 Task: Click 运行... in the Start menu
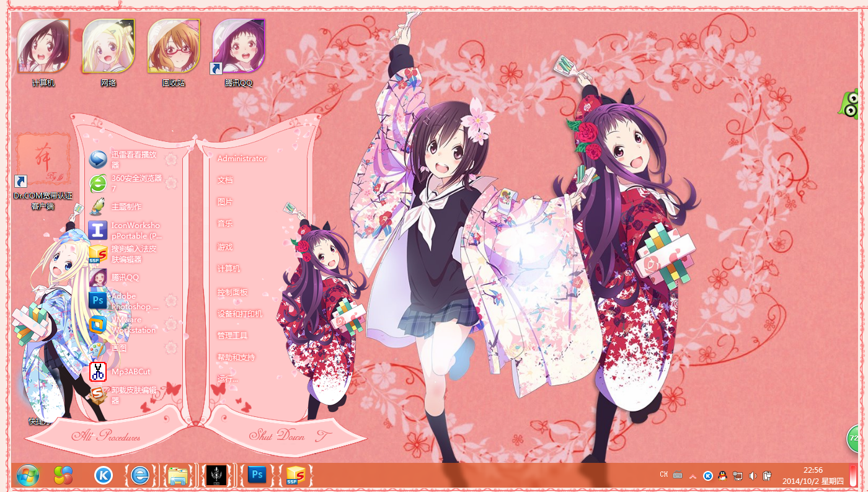tap(228, 379)
